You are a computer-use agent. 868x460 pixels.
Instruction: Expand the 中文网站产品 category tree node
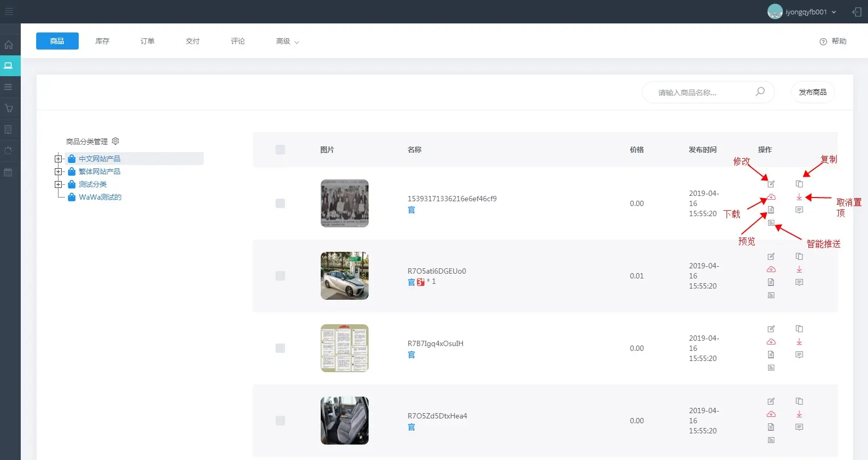click(x=59, y=159)
